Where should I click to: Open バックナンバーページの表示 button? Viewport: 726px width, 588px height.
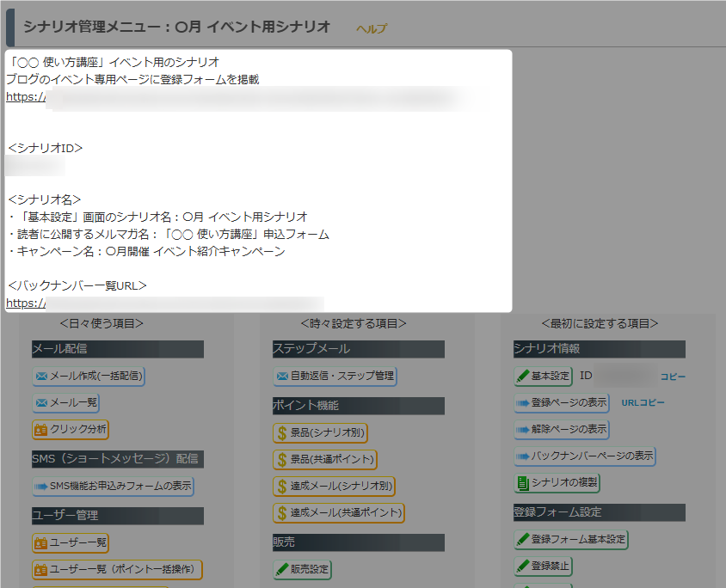(x=585, y=456)
